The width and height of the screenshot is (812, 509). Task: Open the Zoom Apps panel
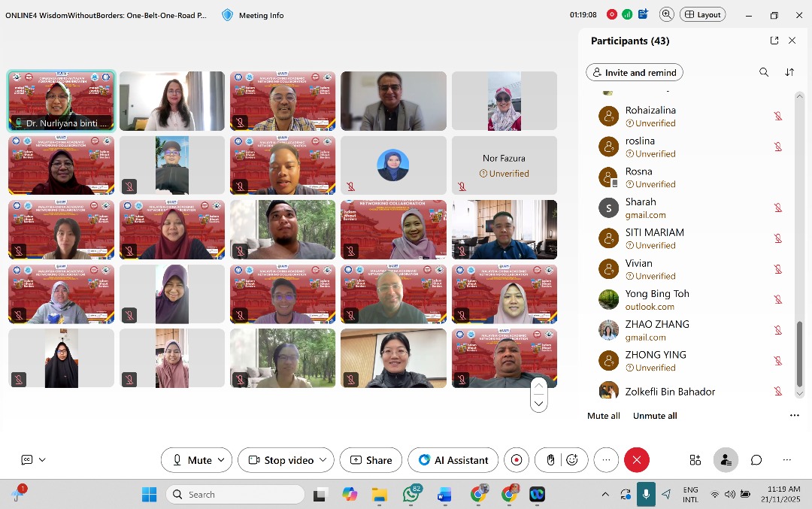(695, 459)
